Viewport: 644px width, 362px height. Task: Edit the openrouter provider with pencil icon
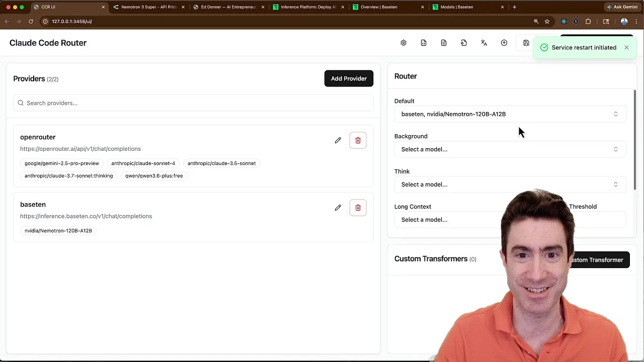click(338, 140)
